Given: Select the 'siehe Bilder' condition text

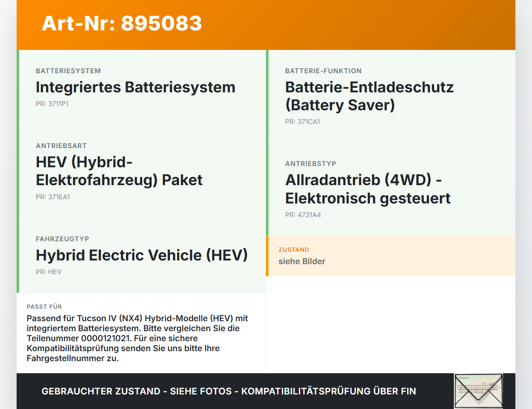Looking at the screenshot, I should tap(302, 261).
